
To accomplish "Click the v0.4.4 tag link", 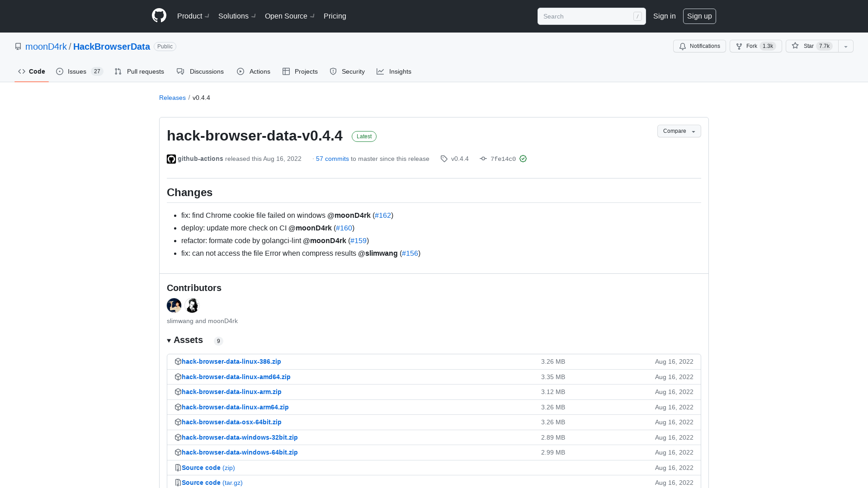I will click(460, 159).
